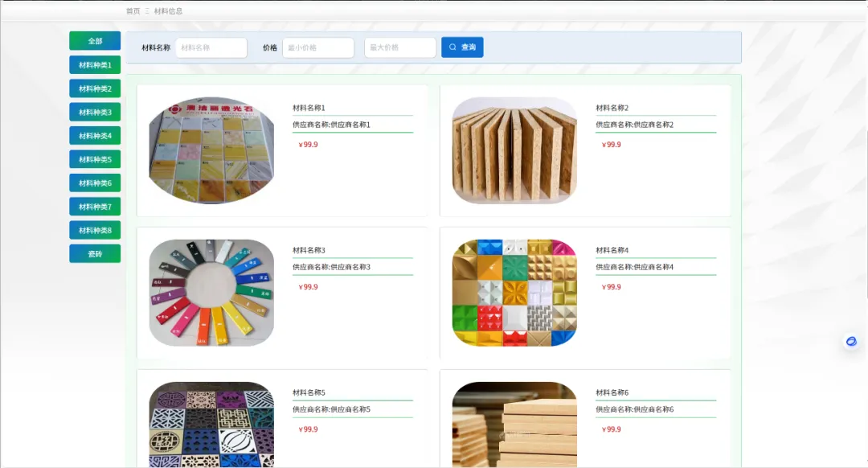Select the 材料种类5 category button
Screen dimensions: 868x468
95,159
